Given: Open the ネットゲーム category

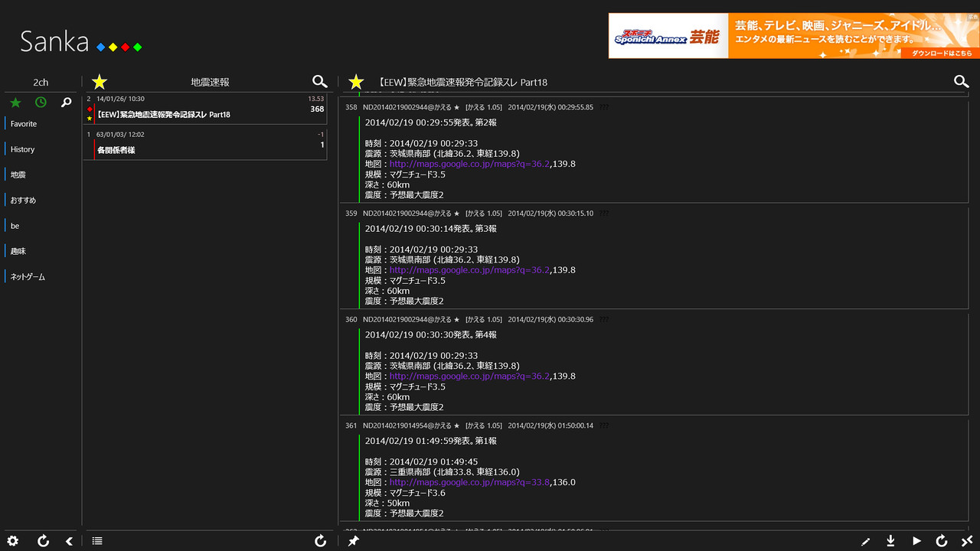Looking at the screenshot, I should click(26, 276).
